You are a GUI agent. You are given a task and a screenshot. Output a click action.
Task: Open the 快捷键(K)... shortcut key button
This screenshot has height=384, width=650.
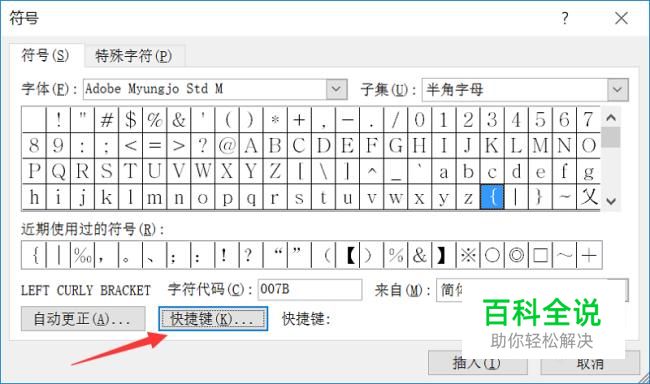coord(213,318)
